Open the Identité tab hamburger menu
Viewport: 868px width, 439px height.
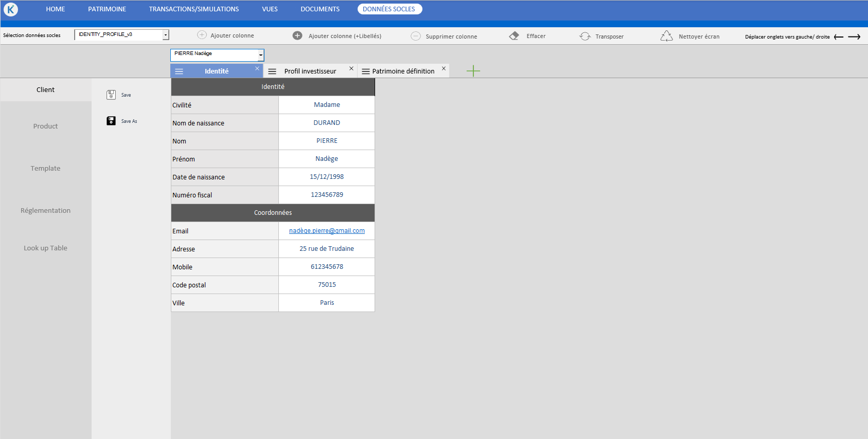pos(179,71)
